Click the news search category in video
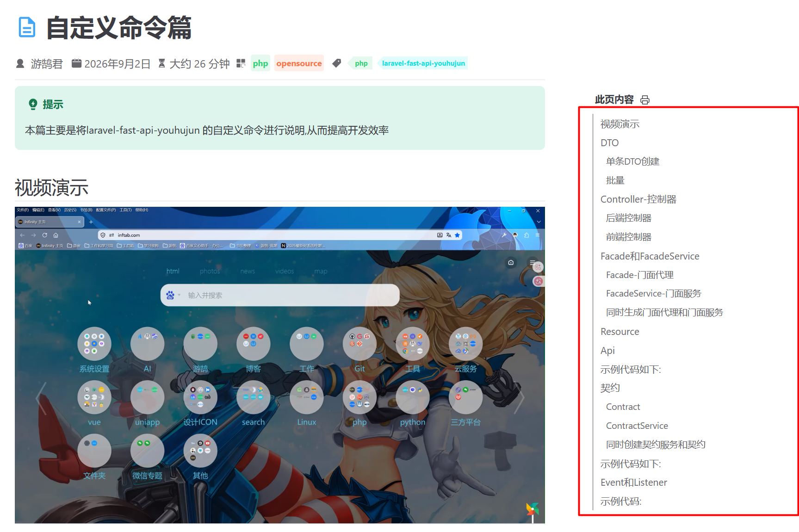799x532 pixels. coord(248,271)
